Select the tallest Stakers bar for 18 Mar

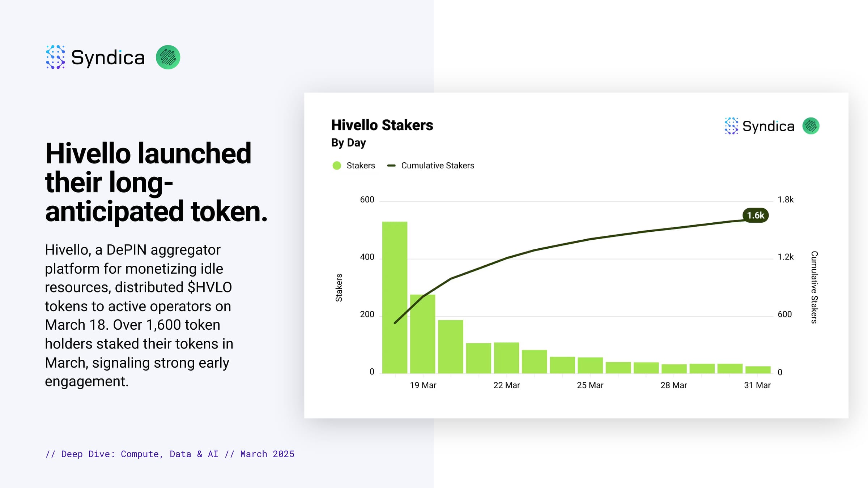pos(395,297)
